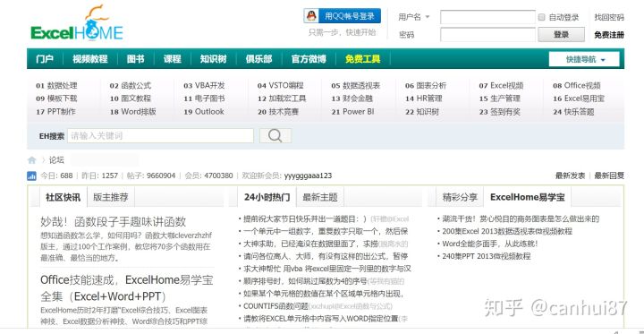This screenshot has width=644, height=334.
Task: Open the 图书 navigation item
Action: click(x=136, y=59)
